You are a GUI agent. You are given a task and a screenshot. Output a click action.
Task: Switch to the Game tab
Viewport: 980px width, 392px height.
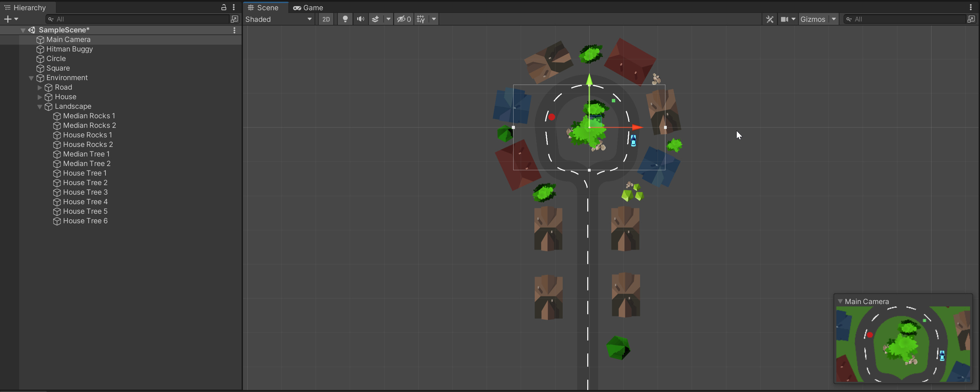308,7
